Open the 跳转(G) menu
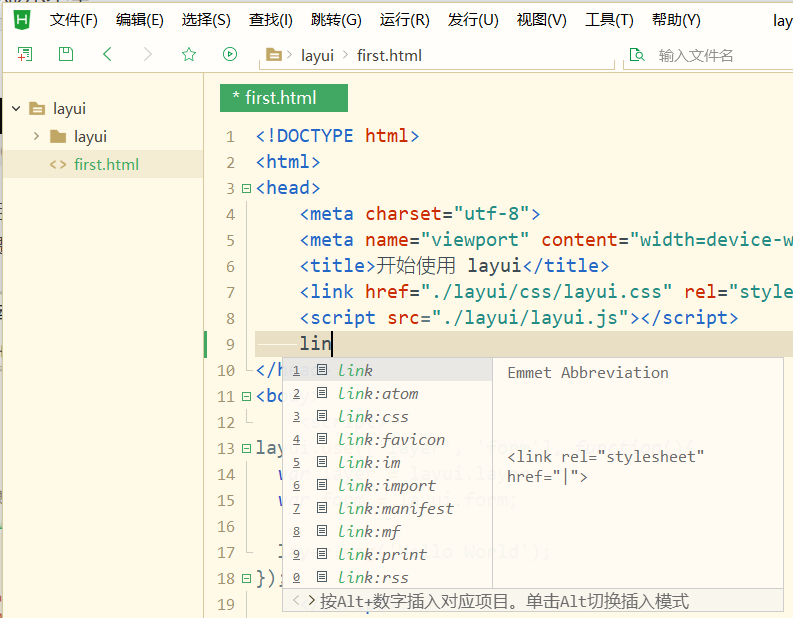The height and width of the screenshot is (618, 793). tap(336, 20)
